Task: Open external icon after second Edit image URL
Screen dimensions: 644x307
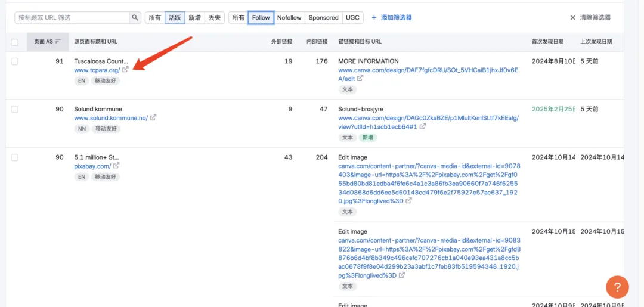Action: pyautogui.click(x=402, y=275)
